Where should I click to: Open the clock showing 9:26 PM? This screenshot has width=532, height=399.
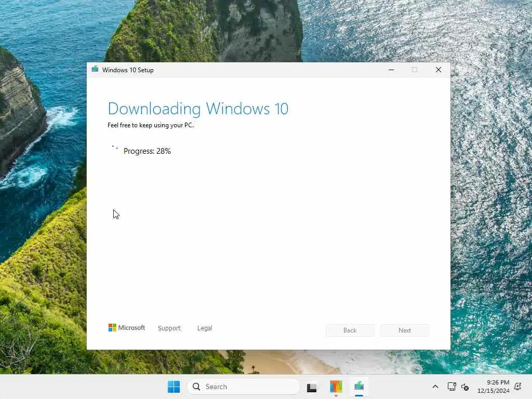click(494, 387)
